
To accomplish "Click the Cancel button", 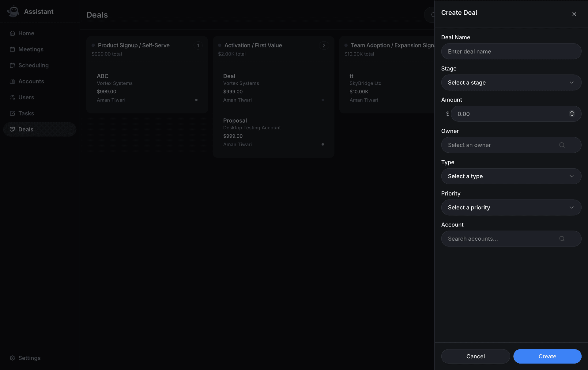I will click(475, 356).
